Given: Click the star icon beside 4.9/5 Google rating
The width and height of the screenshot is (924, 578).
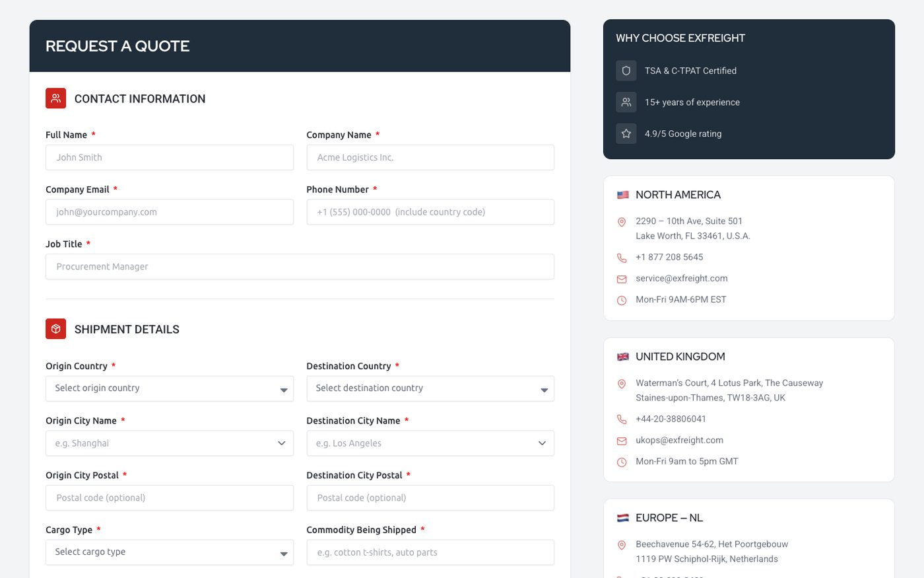Looking at the screenshot, I should (x=626, y=133).
